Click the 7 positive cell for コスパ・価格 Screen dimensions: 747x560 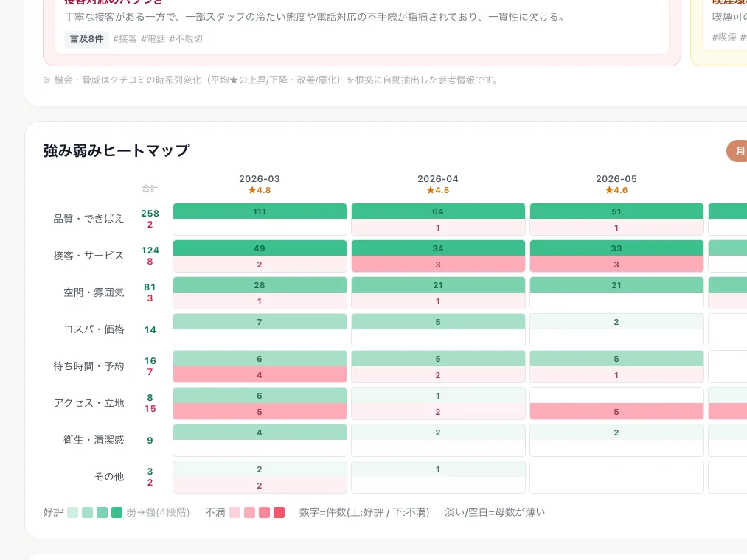260,322
